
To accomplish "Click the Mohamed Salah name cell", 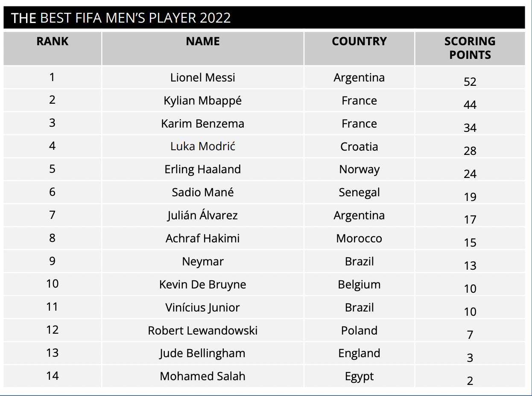I will coord(203,376).
